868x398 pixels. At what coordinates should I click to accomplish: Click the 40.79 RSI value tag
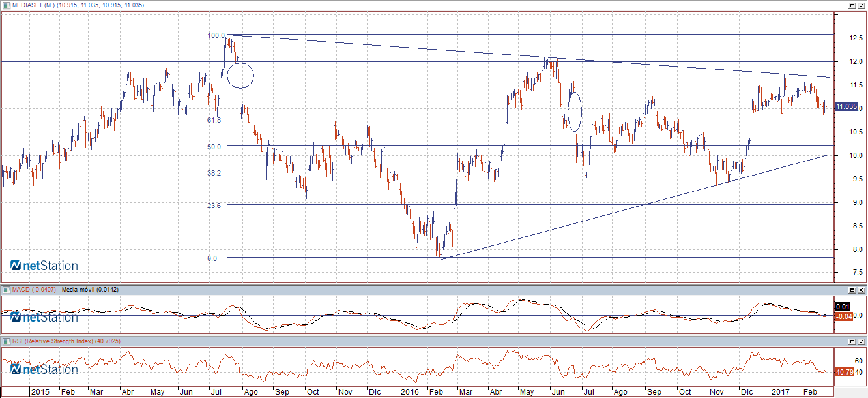point(844,373)
